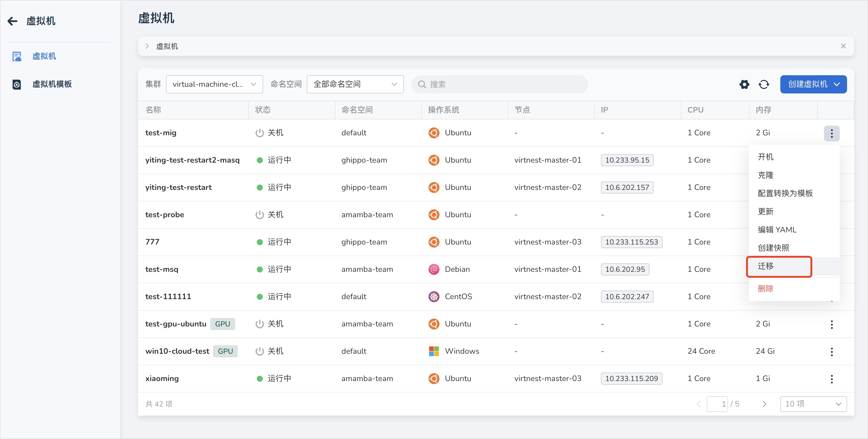
Task: Click the IP badge 10.6.202.95
Action: [625, 269]
